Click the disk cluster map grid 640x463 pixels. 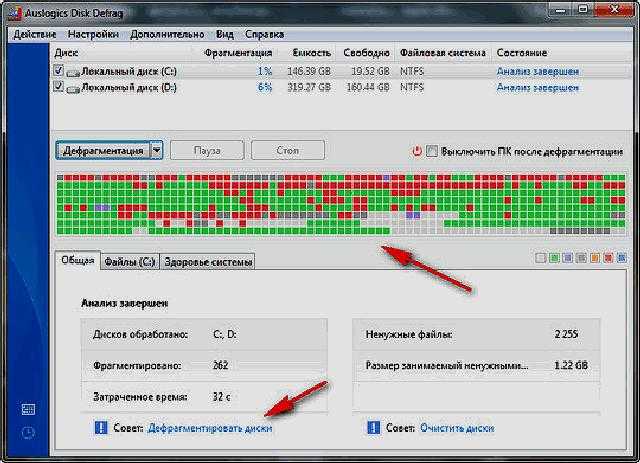pyautogui.click(x=341, y=204)
